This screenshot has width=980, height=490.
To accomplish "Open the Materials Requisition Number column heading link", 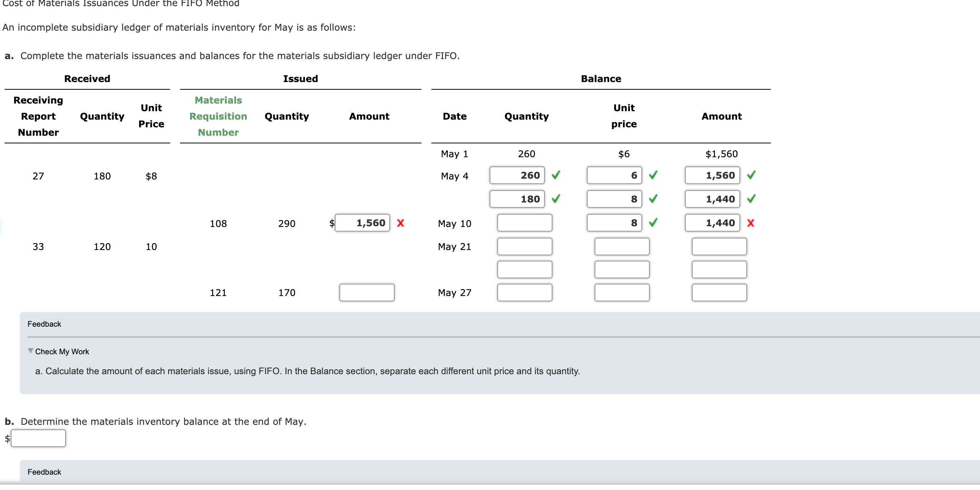I will (x=218, y=116).
